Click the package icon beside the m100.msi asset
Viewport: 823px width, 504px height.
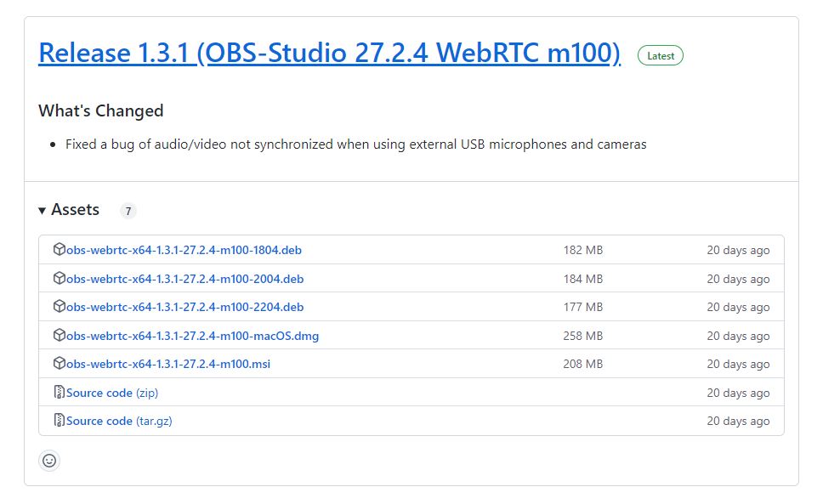coord(60,364)
